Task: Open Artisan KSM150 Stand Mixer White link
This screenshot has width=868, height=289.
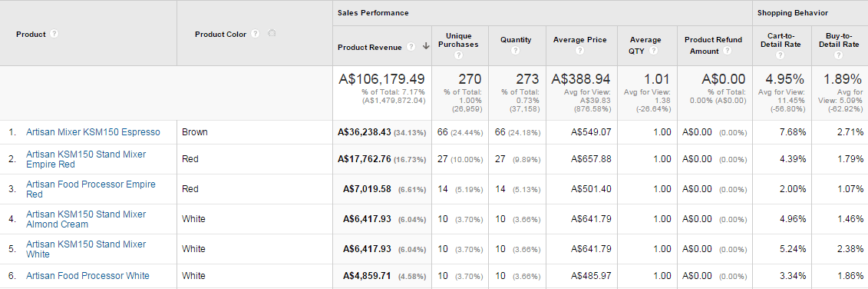Action: click(x=86, y=249)
